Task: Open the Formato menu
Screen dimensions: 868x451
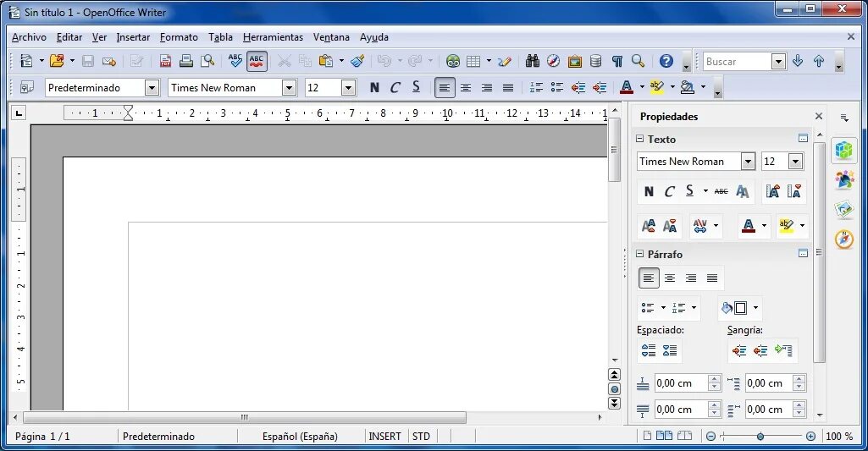Action: pyautogui.click(x=179, y=37)
